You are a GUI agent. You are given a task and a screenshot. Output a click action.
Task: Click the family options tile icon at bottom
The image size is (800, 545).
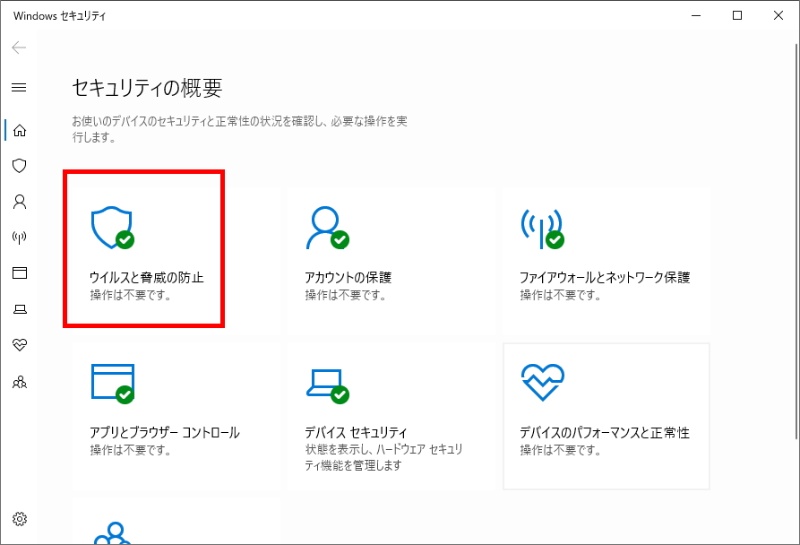click(112, 533)
